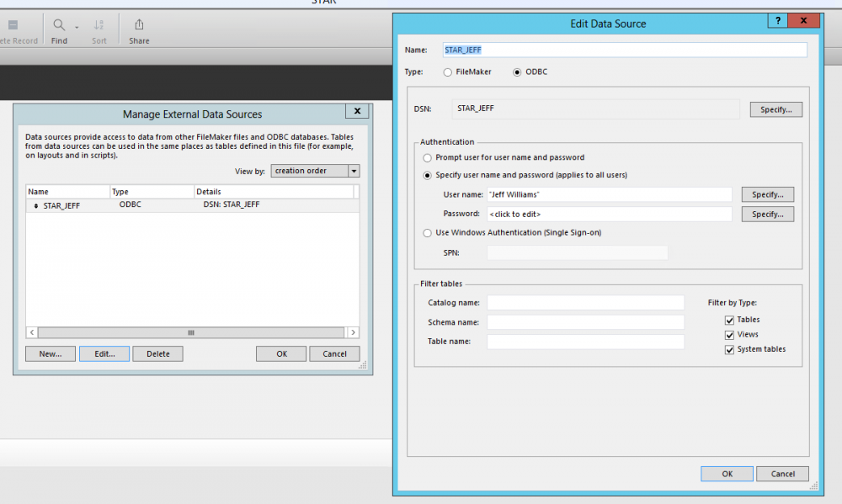Image resolution: width=842 pixels, height=504 pixels.
Task: Click the help question mark in Edit Data Source
Action: coord(777,20)
